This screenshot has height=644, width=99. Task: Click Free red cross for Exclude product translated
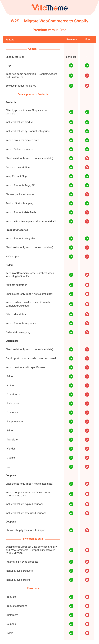[87, 86]
